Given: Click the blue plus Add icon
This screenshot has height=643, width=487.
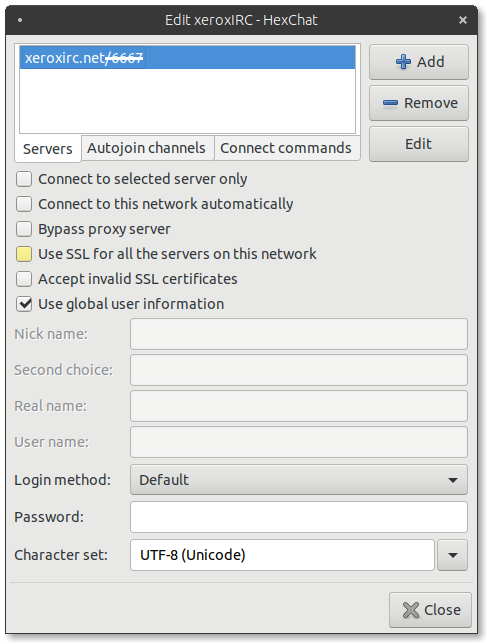Looking at the screenshot, I should [403, 62].
